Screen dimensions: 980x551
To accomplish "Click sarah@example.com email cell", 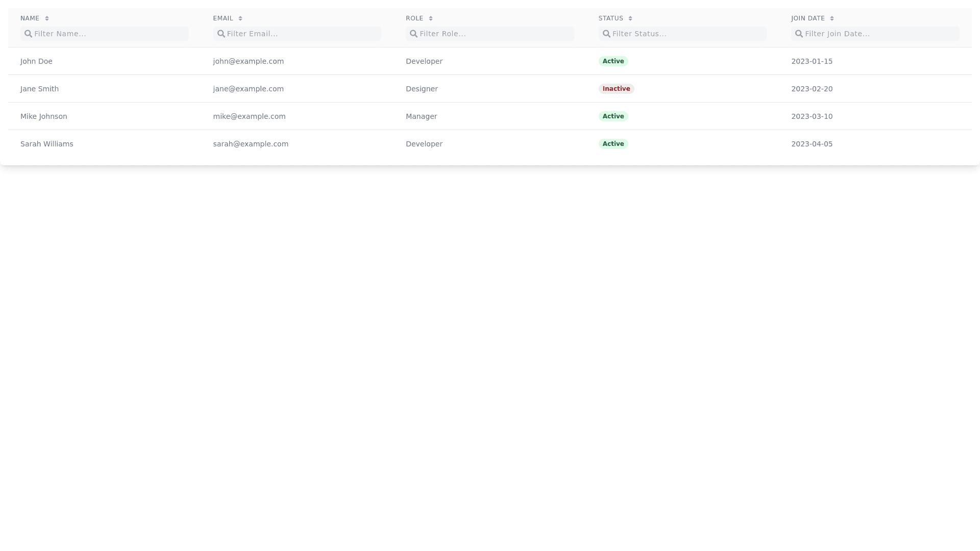I will [251, 144].
